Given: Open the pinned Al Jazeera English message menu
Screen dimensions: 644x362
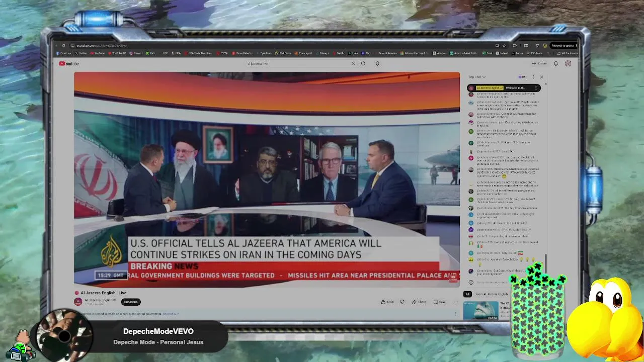Looking at the screenshot, I should point(536,88).
